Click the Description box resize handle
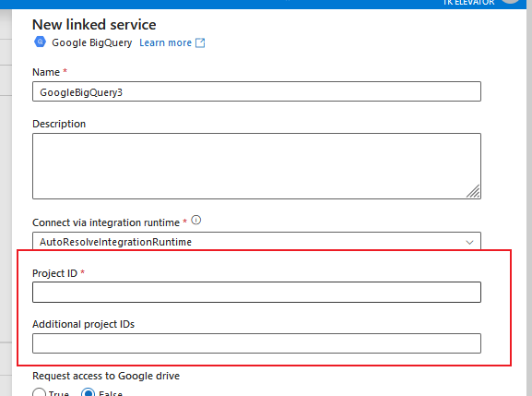 473,191
